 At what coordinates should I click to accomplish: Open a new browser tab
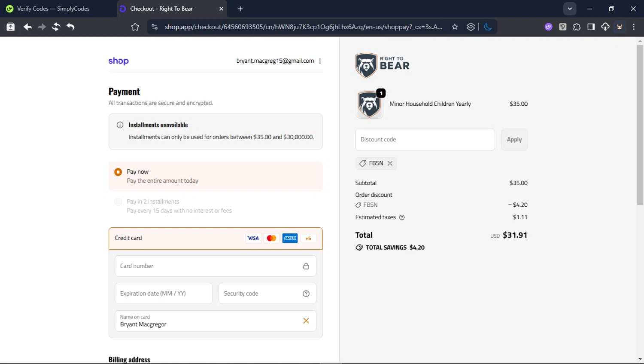(x=240, y=9)
